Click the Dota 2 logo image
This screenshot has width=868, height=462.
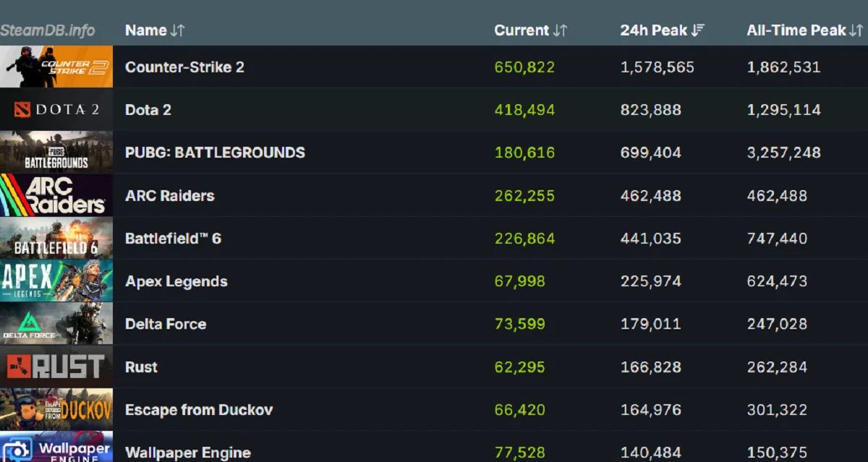56,110
